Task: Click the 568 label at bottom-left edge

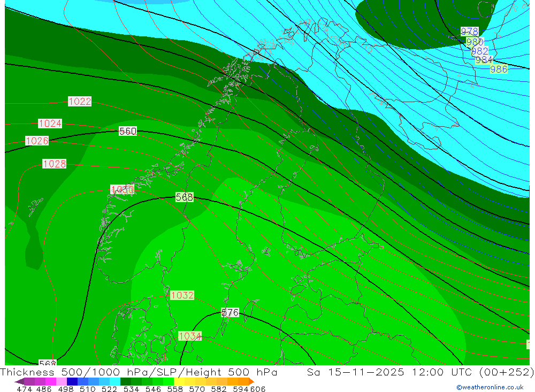Action: (48, 363)
